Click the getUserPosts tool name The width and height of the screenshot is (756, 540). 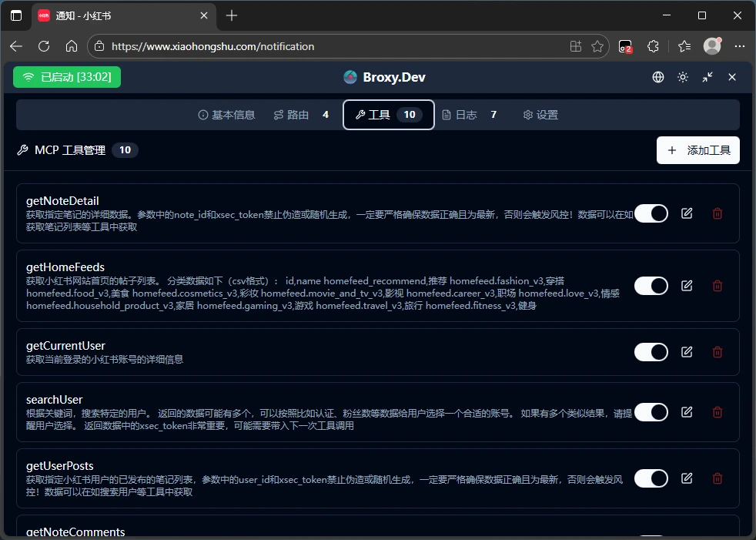click(x=60, y=466)
